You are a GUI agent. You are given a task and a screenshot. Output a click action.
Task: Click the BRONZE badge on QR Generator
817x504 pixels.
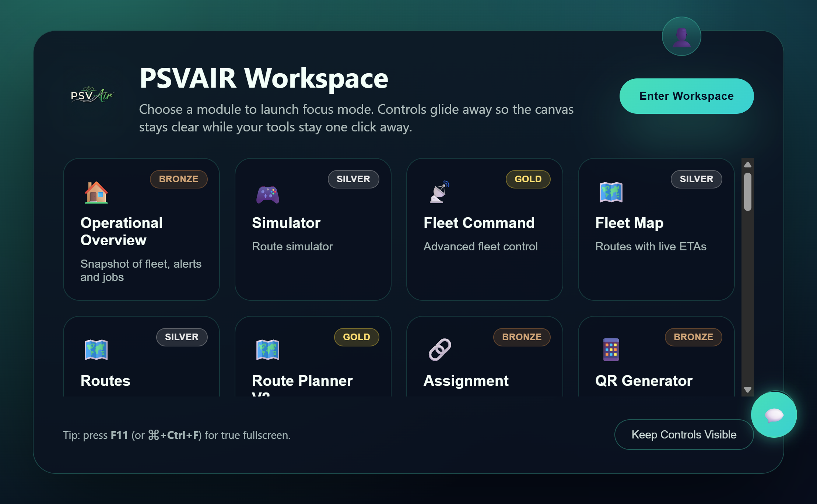693,337
